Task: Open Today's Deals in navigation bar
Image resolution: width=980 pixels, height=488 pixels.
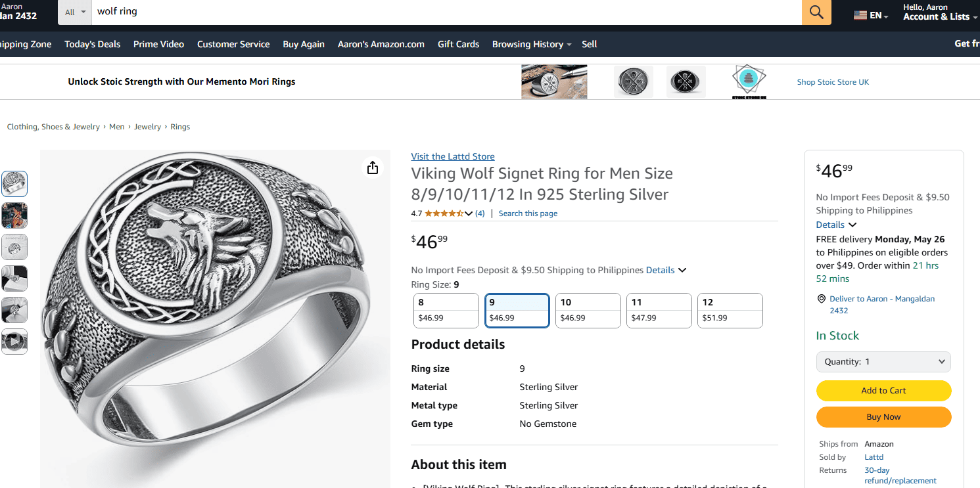Action: (x=93, y=44)
